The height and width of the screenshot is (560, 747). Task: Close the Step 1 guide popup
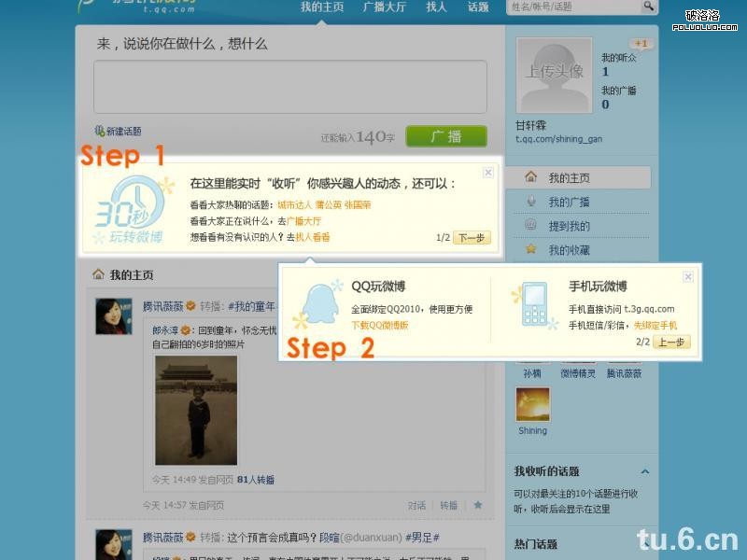[488, 173]
